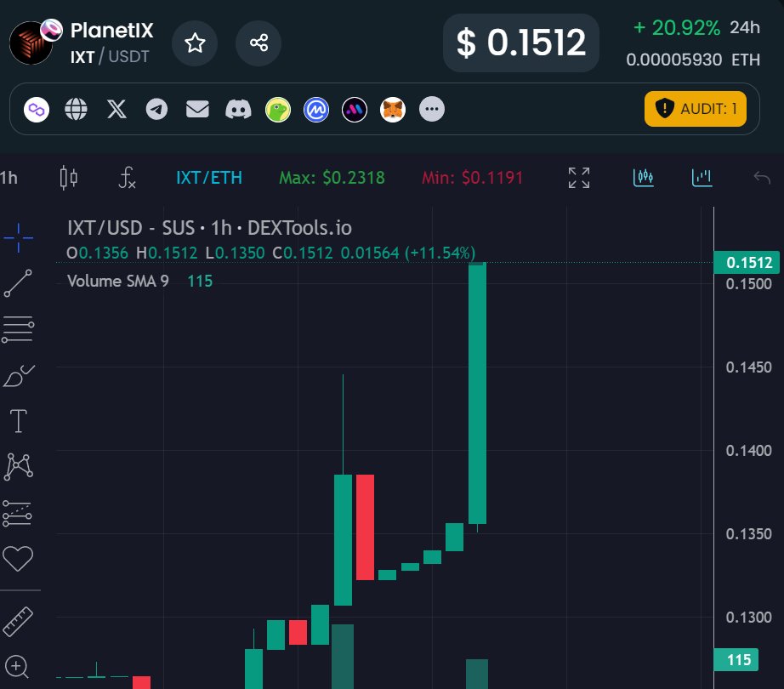Open the AUDIT: 1 badge
The width and height of the screenshot is (784, 689).
695,109
